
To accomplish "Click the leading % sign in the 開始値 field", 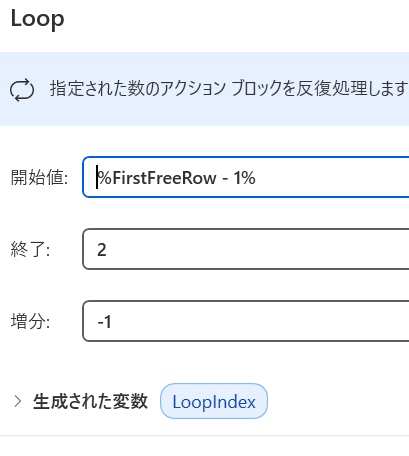I will tap(104, 178).
